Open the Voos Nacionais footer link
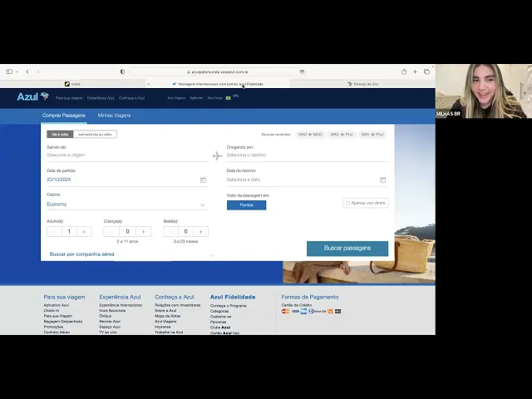The image size is (532, 399). click(x=112, y=310)
